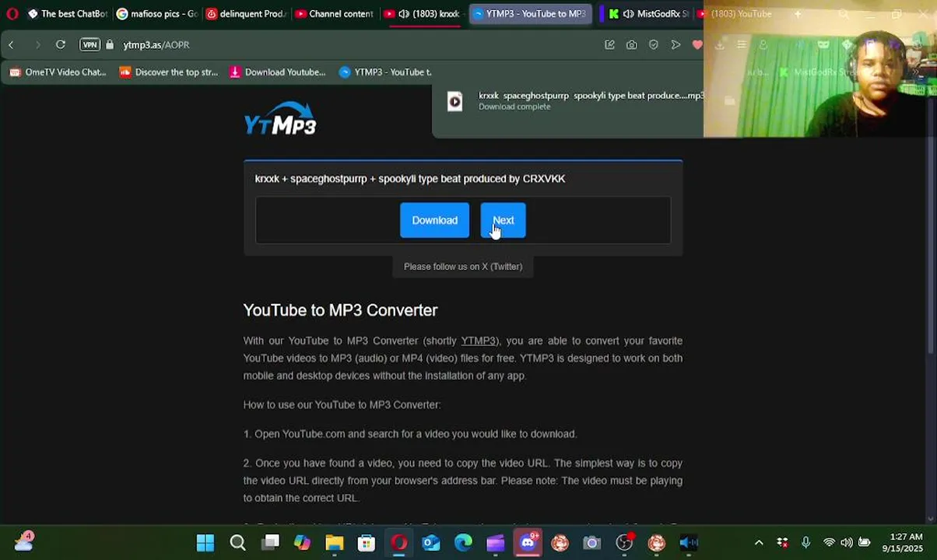This screenshot has width=937, height=560.
Task: Click the Opera browser taskbar icon
Action: point(399,543)
